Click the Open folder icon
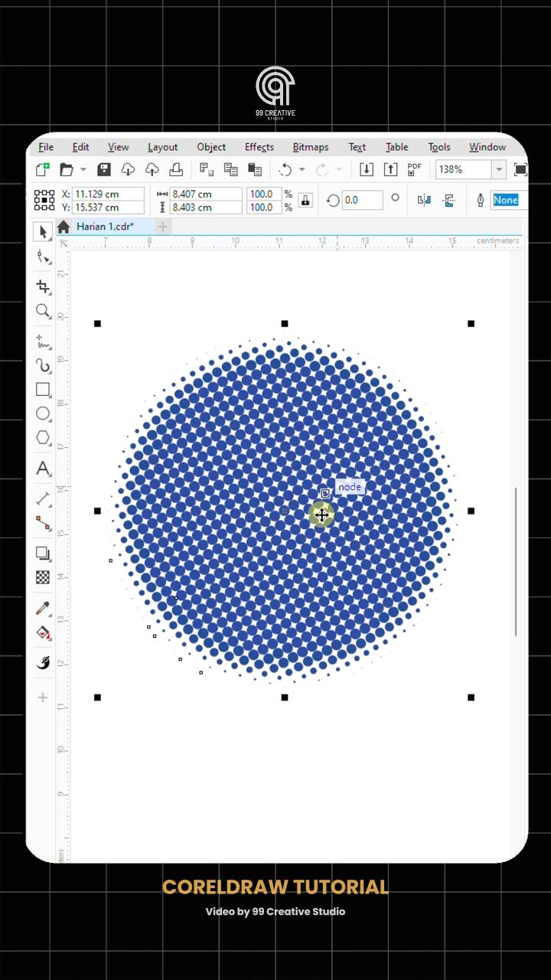The width and height of the screenshot is (551, 980). (67, 169)
